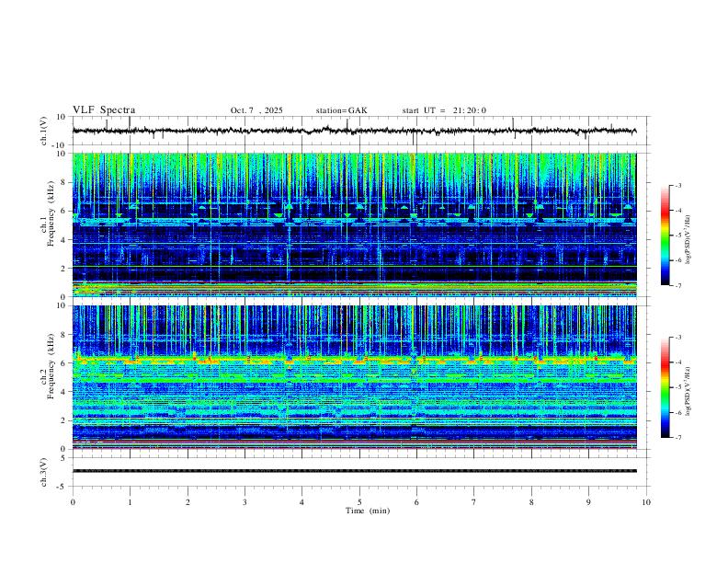Image resolution: width=728 pixels, height=563 pixels.
Task: Click the ch.3 black voltage trace band
Action: [354, 471]
